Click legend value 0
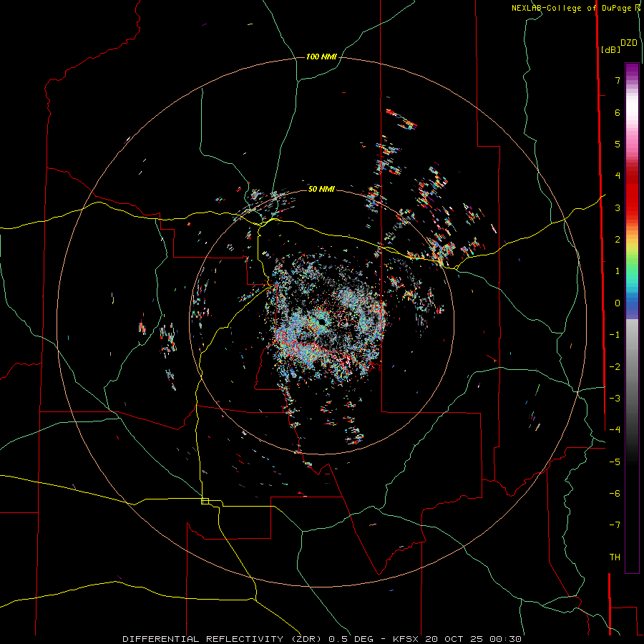Image resolution: width=644 pixels, height=644 pixels. click(x=618, y=303)
